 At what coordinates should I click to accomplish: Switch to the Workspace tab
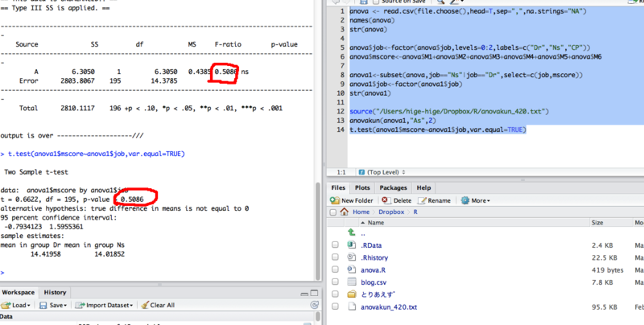tap(18, 293)
